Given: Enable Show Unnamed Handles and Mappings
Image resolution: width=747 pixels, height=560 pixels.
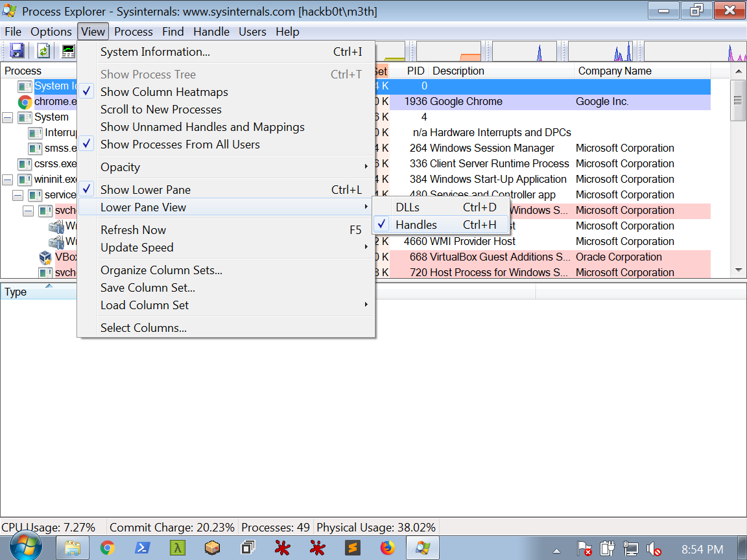Looking at the screenshot, I should coord(226,127).
